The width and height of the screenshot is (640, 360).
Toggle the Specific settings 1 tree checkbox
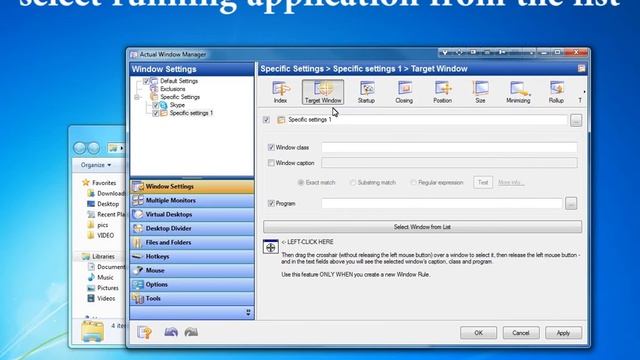pyautogui.click(x=156, y=113)
